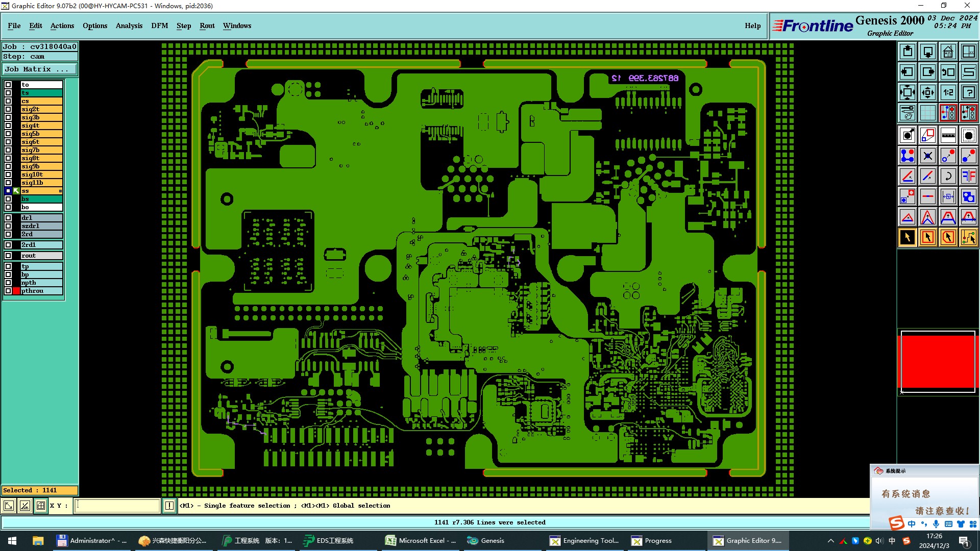Click the mirror feature tool icon
This screenshot has height=551, width=980.
[968, 176]
